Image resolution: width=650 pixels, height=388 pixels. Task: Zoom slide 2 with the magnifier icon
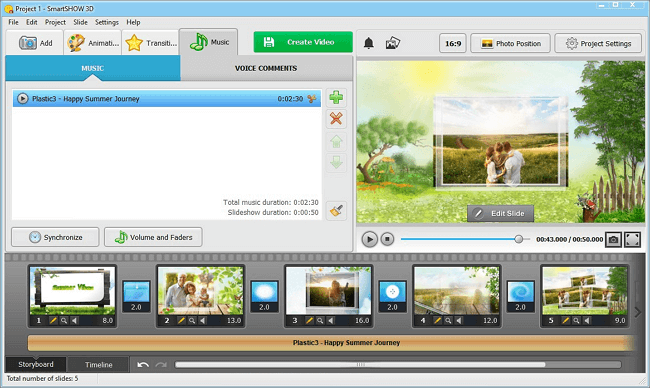coord(192,320)
